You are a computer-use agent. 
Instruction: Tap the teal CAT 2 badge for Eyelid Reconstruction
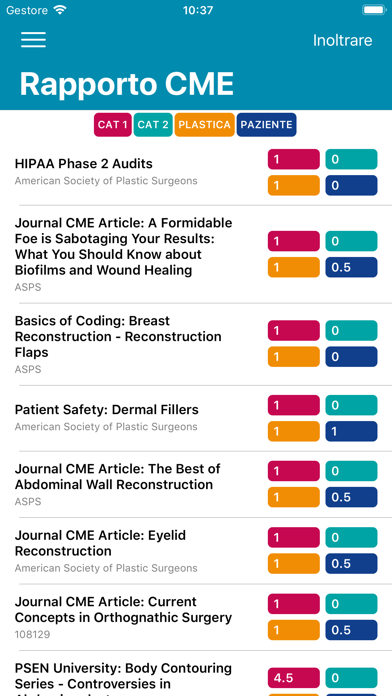pyautogui.click(x=351, y=538)
